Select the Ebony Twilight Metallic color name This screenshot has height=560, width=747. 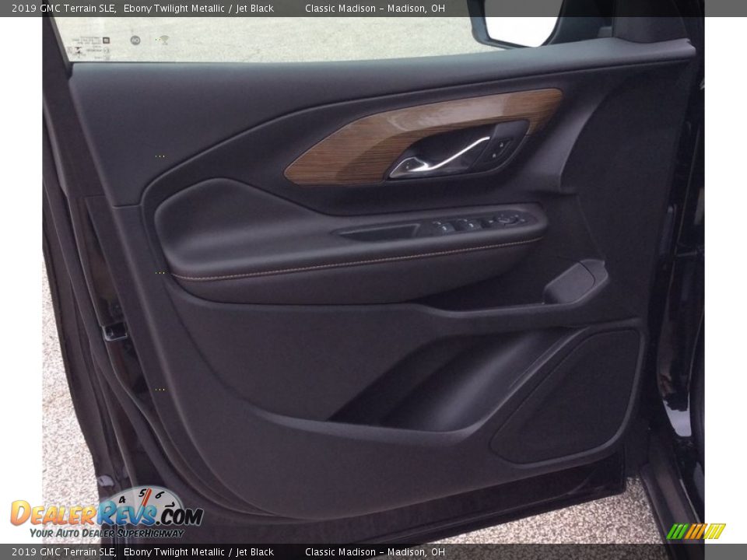[174, 9]
